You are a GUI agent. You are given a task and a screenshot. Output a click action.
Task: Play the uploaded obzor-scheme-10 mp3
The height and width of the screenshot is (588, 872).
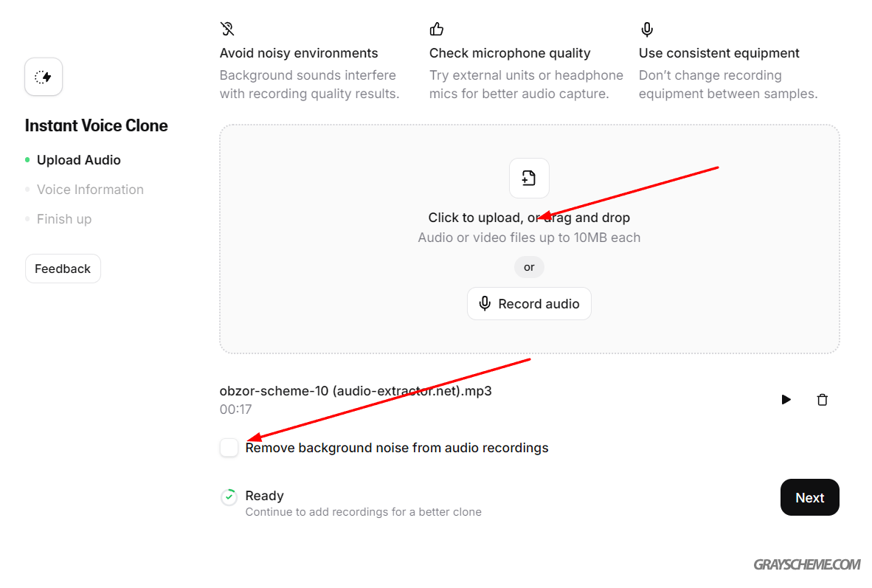(786, 400)
